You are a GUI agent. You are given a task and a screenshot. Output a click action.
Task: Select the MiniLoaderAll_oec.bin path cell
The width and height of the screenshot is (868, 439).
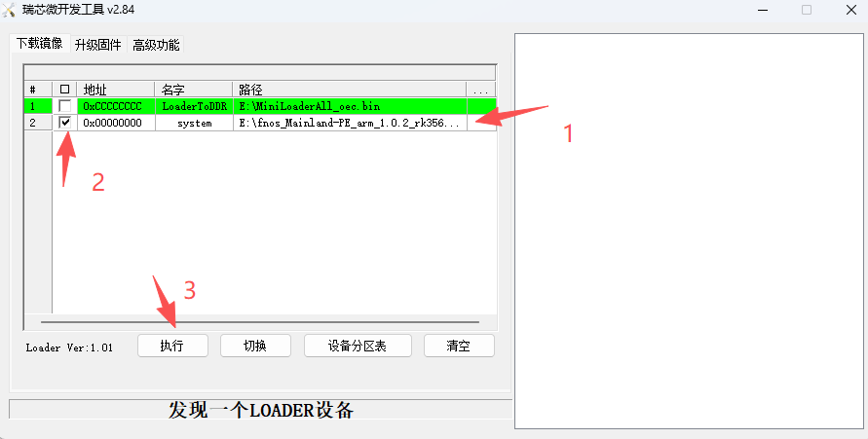point(350,106)
